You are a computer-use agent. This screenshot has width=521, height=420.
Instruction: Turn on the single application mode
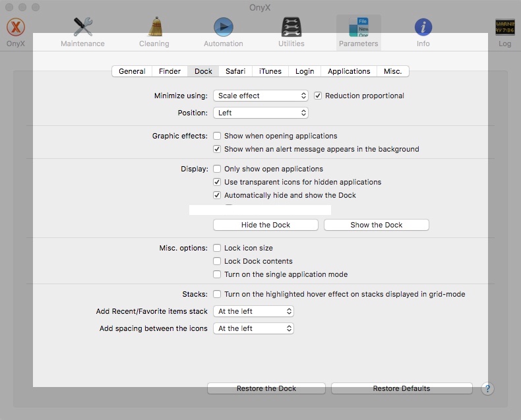(x=217, y=274)
